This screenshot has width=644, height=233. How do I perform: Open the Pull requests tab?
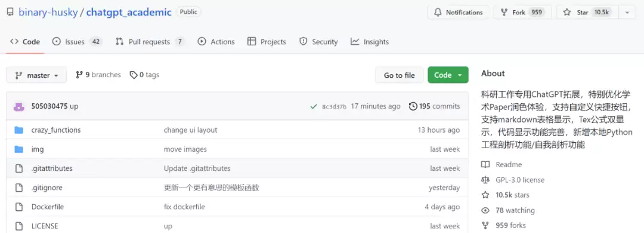pyautogui.click(x=150, y=42)
